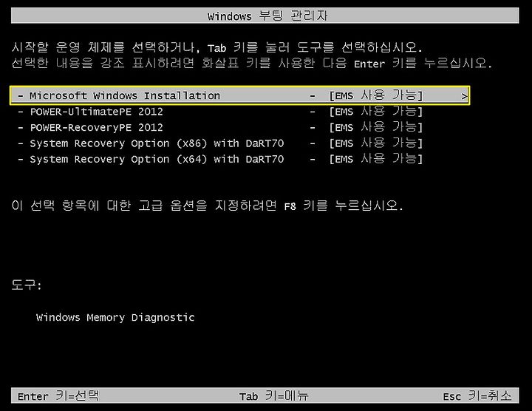This screenshot has width=532, height=411.
Task: Click the 'Windows 부팅 관리자' title bar
Action: pos(265,16)
